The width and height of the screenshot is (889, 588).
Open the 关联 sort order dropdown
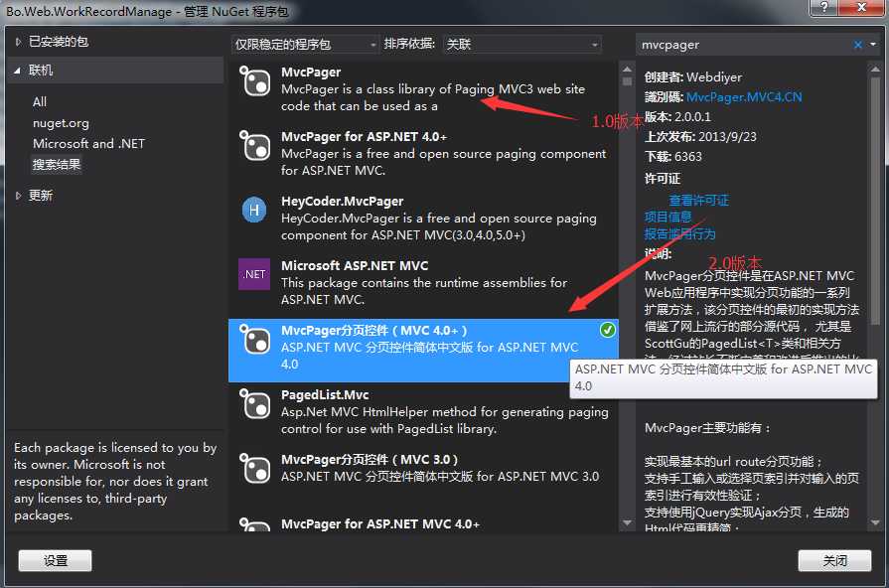[x=522, y=45]
